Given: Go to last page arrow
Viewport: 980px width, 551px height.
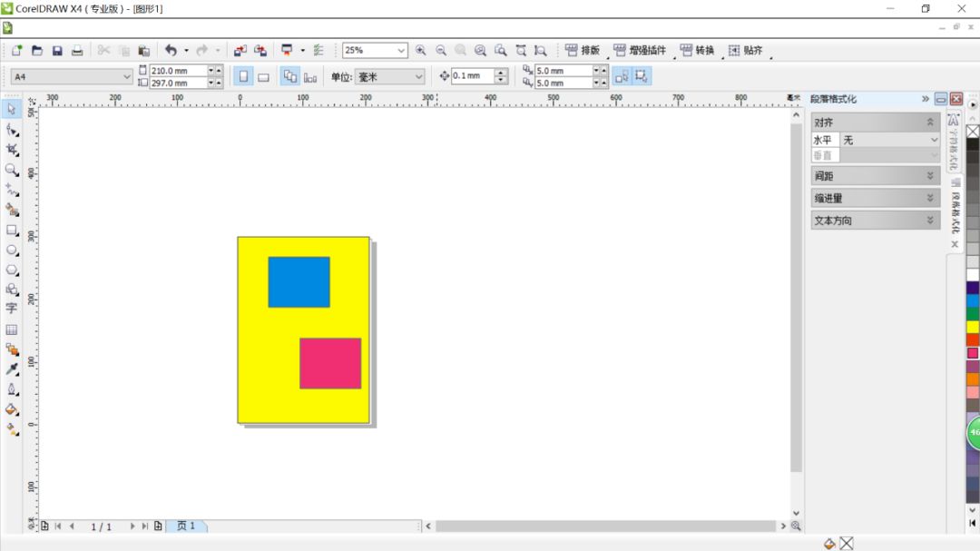Looking at the screenshot, I should (x=144, y=526).
